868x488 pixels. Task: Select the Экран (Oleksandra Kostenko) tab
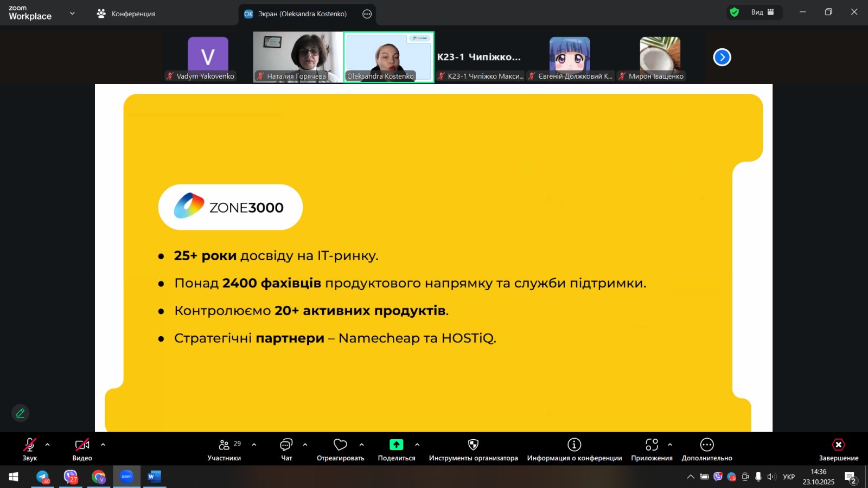[x=302, y=14]
